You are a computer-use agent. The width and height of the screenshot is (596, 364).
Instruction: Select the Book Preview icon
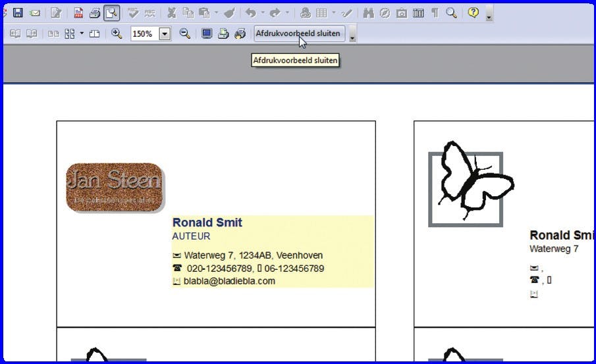(x=94, y=34)
